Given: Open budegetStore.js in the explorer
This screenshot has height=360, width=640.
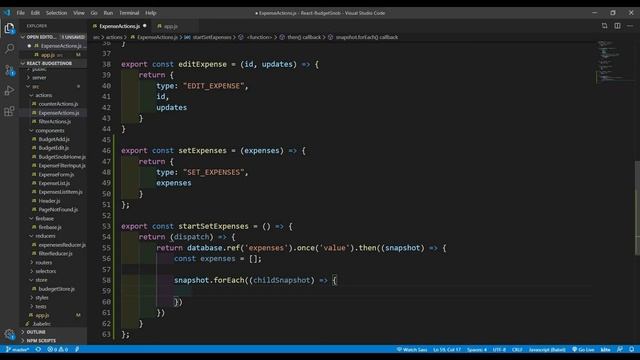Looking at the screenshot, I should (x=56, y=289).
